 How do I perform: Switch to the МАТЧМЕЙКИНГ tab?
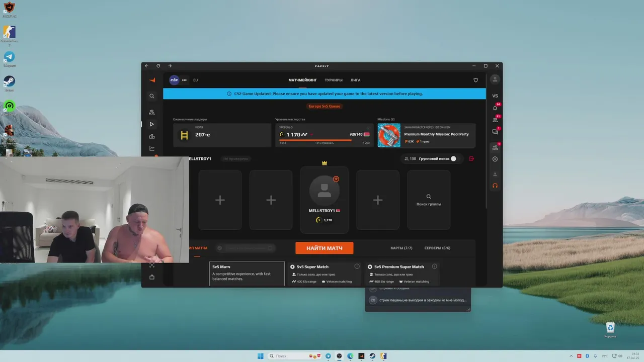pyautogui.click(x=302, y=80)
